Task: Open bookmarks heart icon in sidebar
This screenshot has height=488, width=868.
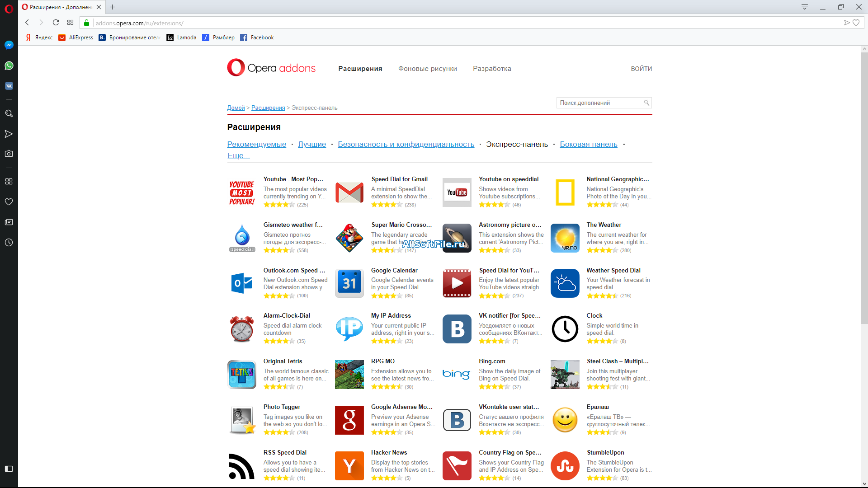Action: click(9, 202)
